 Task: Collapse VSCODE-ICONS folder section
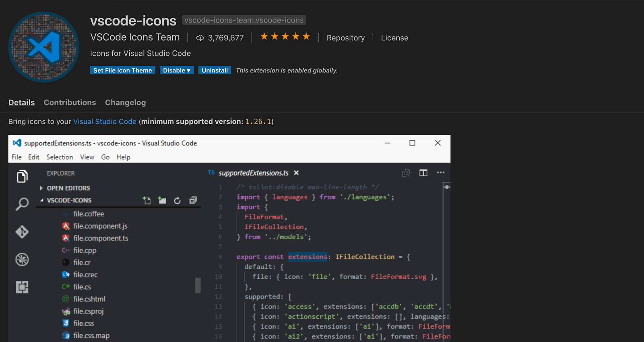69,200
